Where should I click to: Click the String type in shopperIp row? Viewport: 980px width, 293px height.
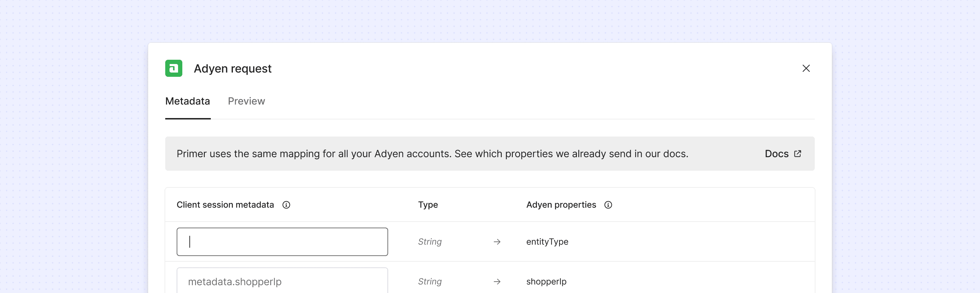[429, 282]
